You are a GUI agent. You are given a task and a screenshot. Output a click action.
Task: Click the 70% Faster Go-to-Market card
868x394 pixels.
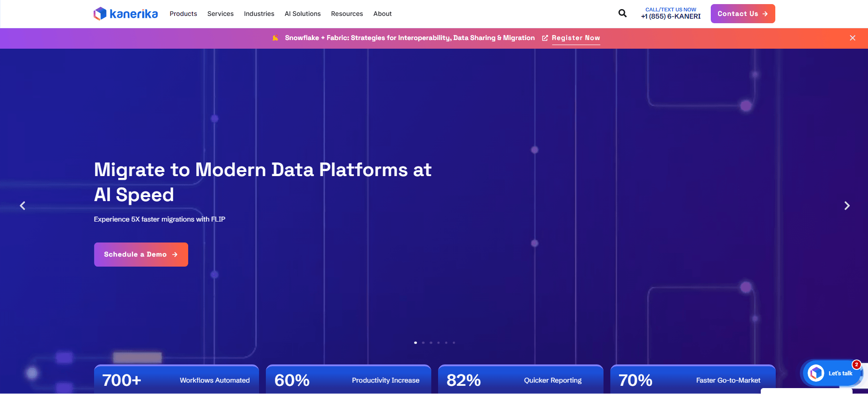point(693,379)
